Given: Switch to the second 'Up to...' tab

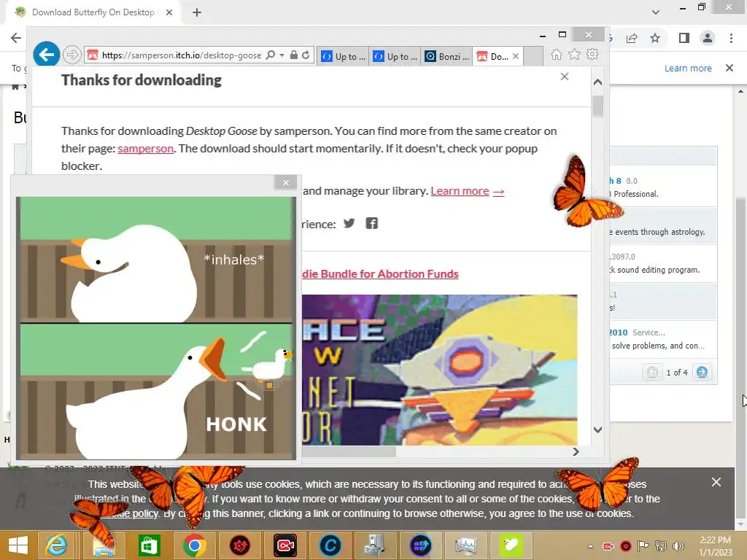Looking at the screenshot, I should click(x=395, y=56).
